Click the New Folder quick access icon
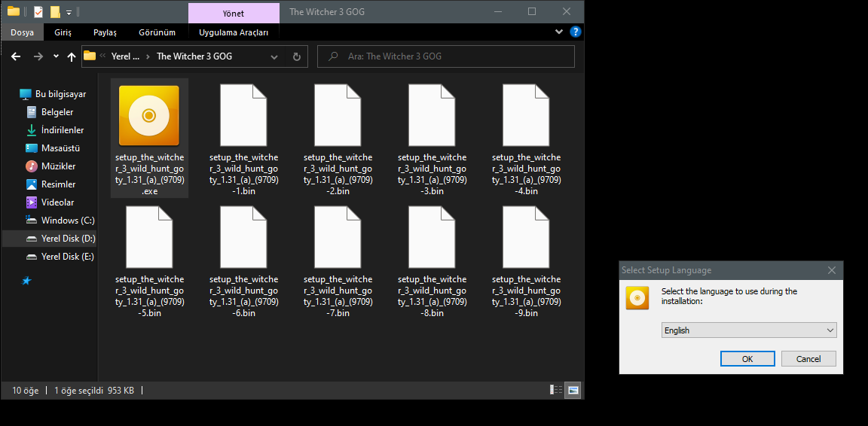This screenshot has width=868, height=426. point(55,11)
